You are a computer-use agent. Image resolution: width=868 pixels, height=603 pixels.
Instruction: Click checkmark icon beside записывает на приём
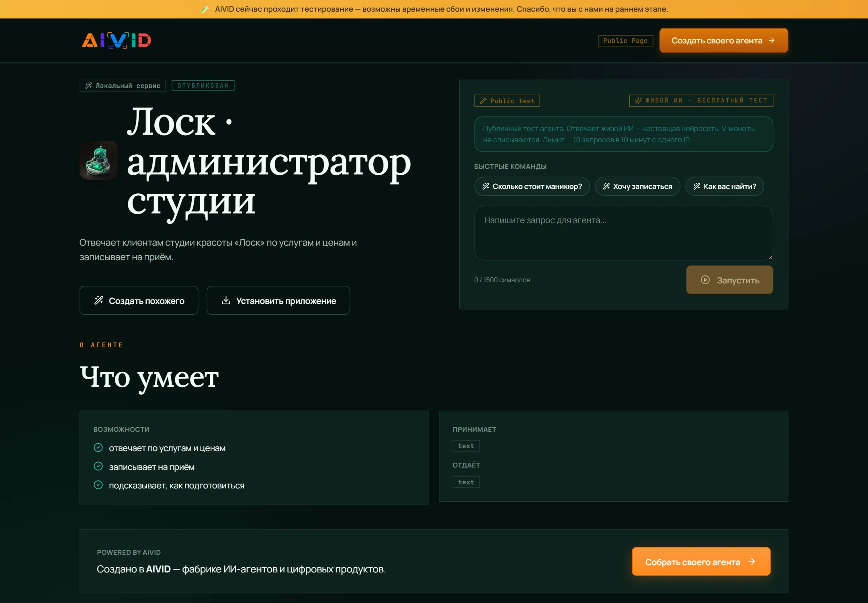click(98, 466)
